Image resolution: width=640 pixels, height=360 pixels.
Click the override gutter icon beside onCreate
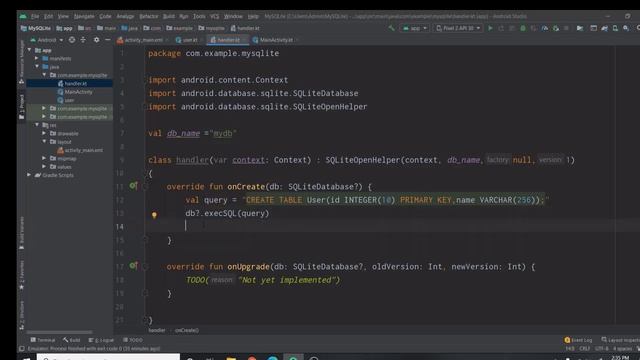pos(133,186)
